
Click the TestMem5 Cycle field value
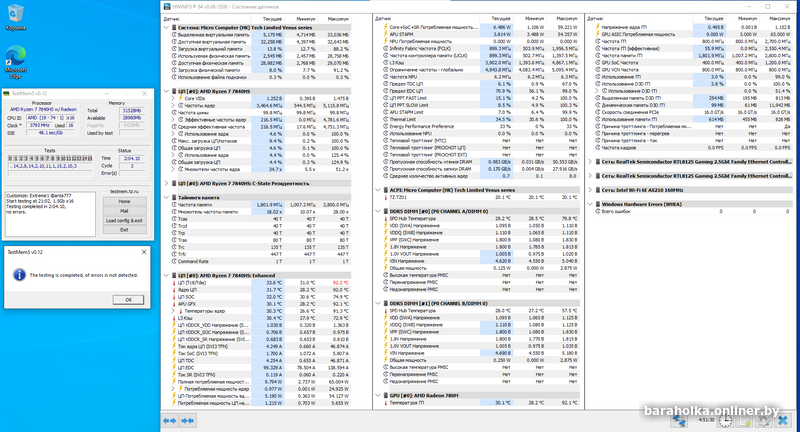coord(132,166)
